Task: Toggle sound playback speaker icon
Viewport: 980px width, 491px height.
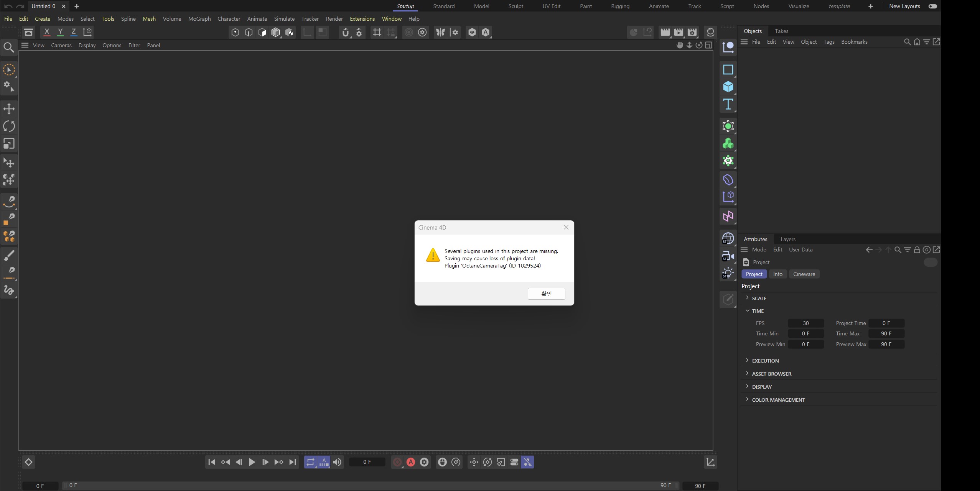Action: tap(338, 462)
